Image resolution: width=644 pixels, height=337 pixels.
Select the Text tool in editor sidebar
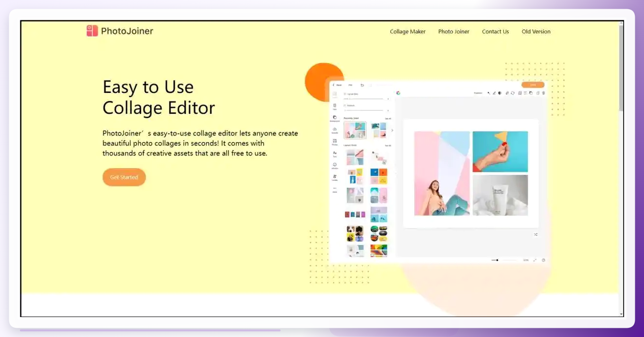[335, 154]
